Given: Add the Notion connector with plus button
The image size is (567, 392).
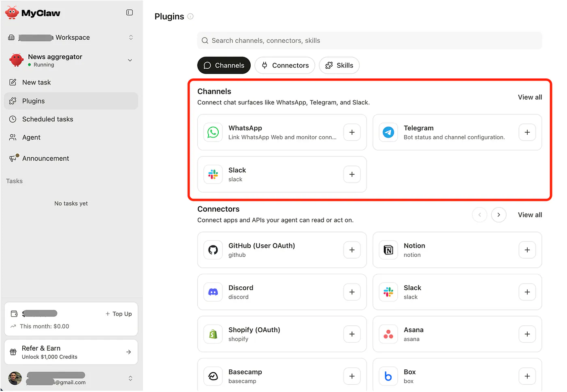Looking at the screenshot, I should pyautogui.click(x=527, y=250).
